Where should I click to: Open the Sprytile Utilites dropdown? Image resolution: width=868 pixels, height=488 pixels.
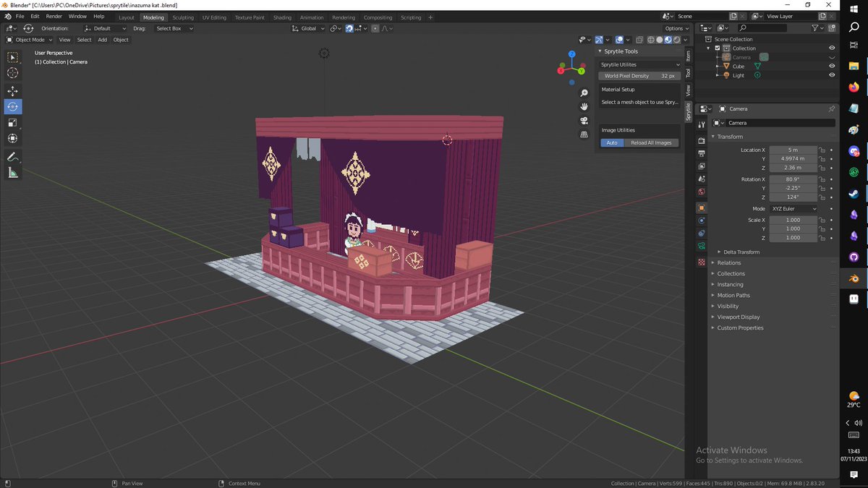[x=640, y=64]
